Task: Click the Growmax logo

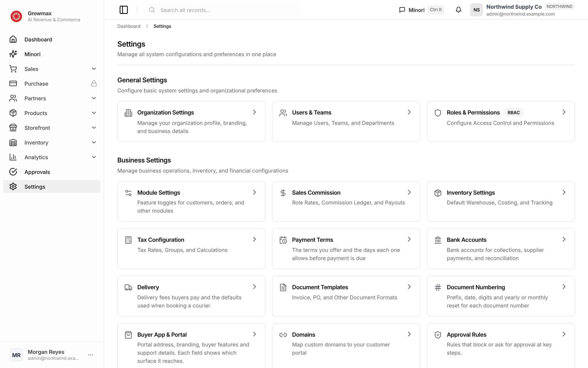Action: coord(16,16)
